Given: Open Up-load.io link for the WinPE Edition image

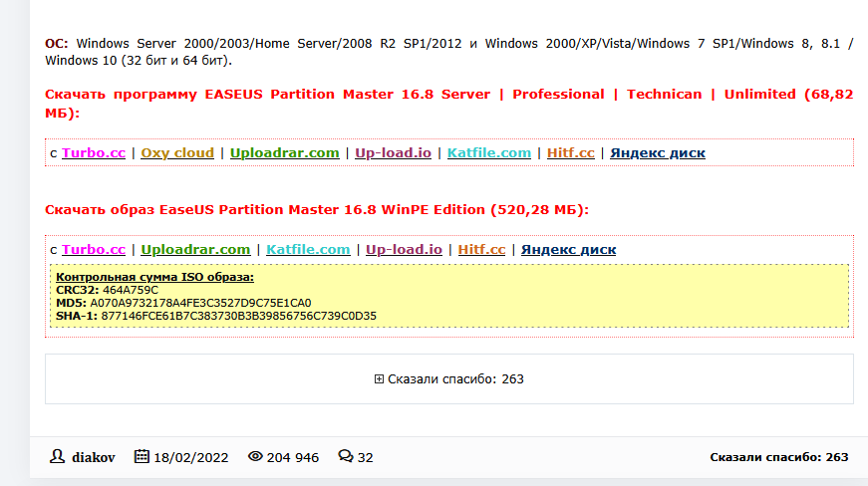Looking at the screenshot, I should pos(405,249).
